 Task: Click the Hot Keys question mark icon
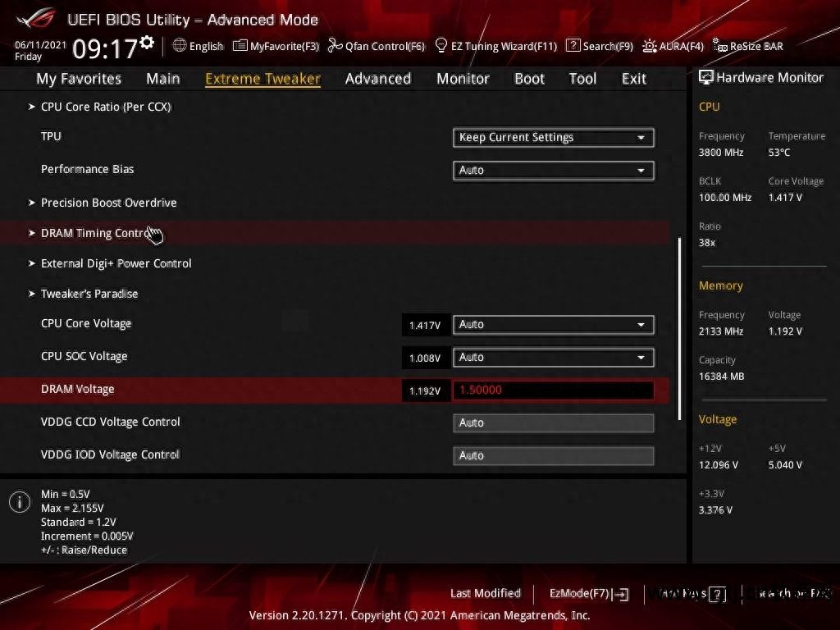point(717,594)
